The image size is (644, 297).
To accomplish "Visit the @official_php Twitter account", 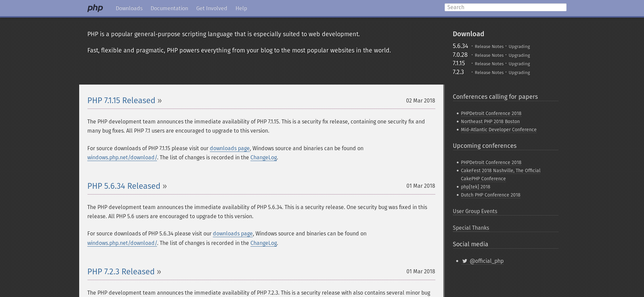I will tap(487, 261).
